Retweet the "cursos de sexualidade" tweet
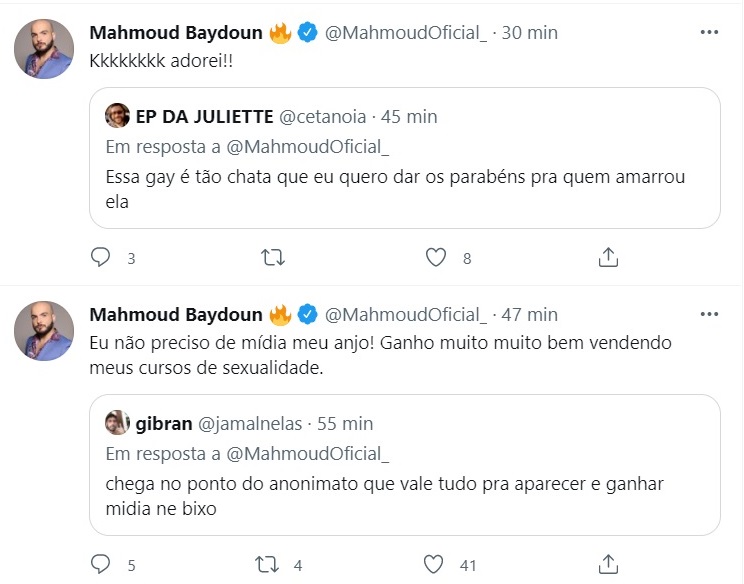 (267, 565)
